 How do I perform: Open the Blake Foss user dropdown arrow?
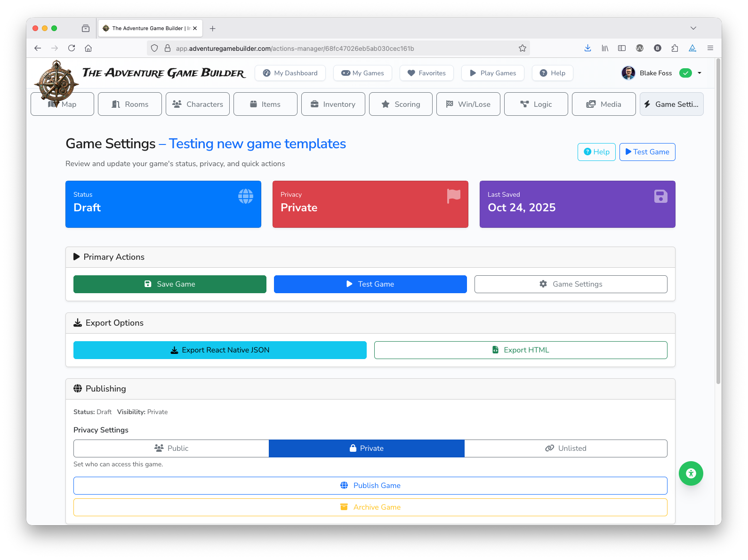point(700,73)
